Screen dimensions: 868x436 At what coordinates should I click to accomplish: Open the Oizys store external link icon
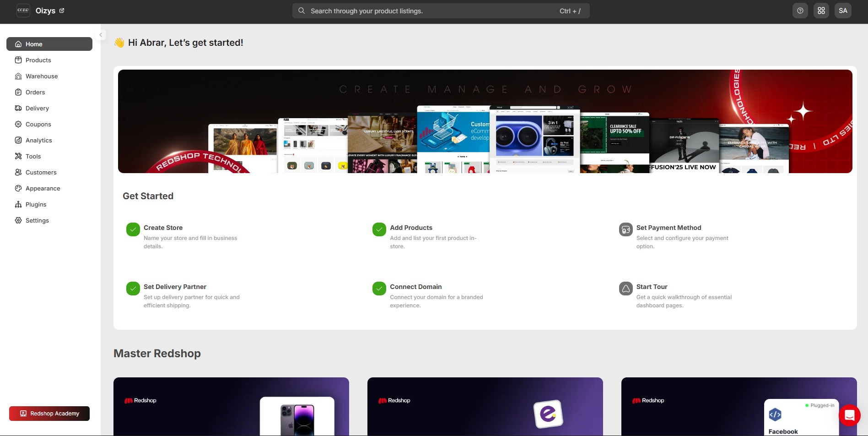pyautogui.click(x=62, y=11)
